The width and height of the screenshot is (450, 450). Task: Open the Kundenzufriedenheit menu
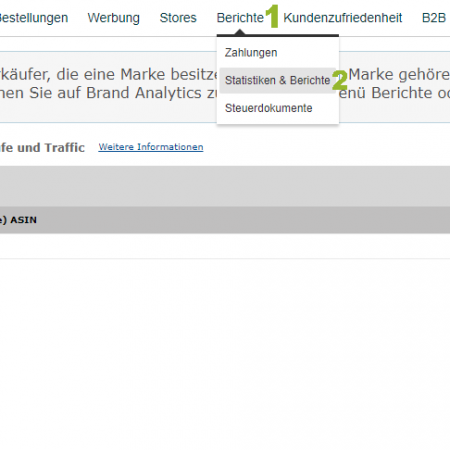343,18
